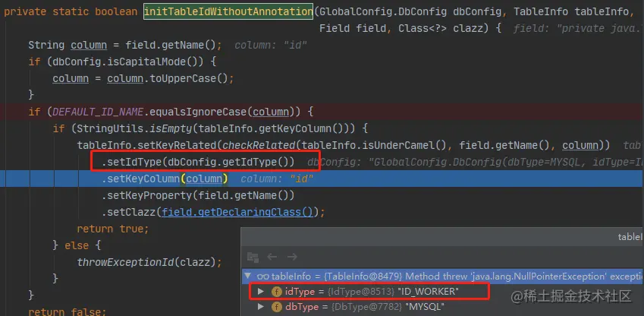
Task: Click the .setKeyProperty call
Action: click(x=198, y=195)
